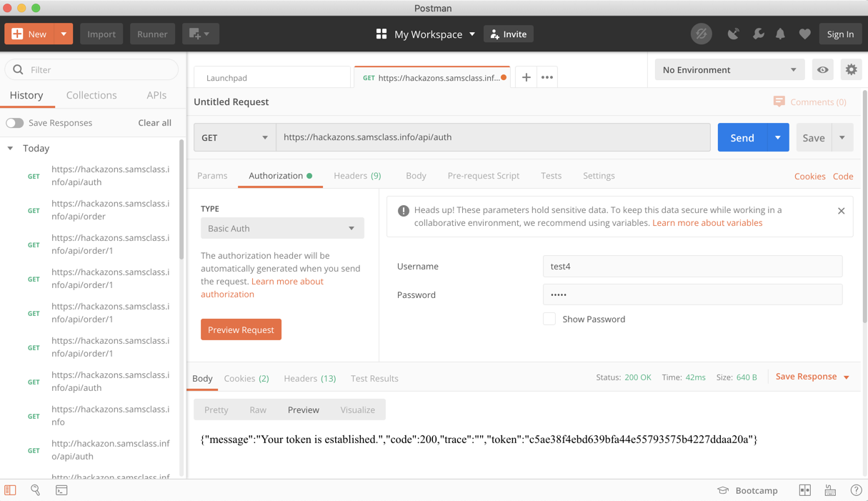Switch to the Launchpad tab
This screenshot has height=501, width=868.
(x=272, y=77)
